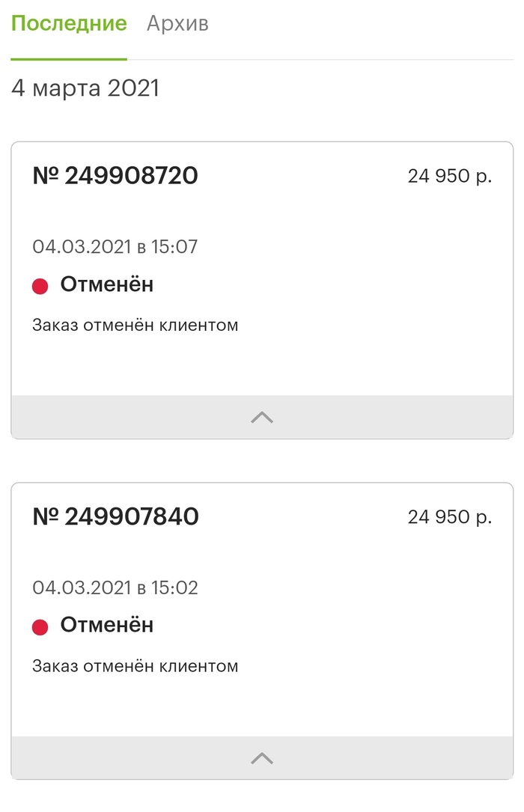Open order № 249908720
Image resolution: width=524 pixels, height=812 pixels.
[115, 176]
